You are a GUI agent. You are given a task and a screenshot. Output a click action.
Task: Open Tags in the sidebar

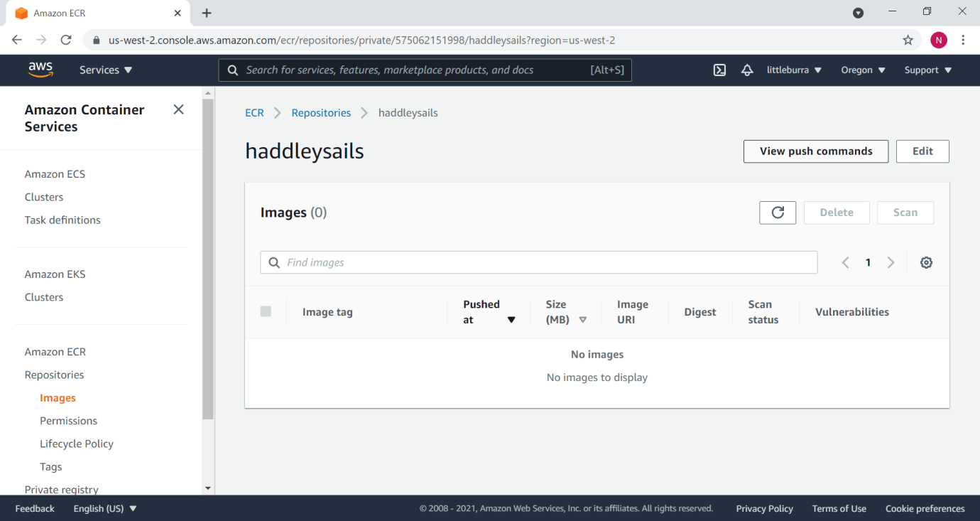[x=50, y=466]
